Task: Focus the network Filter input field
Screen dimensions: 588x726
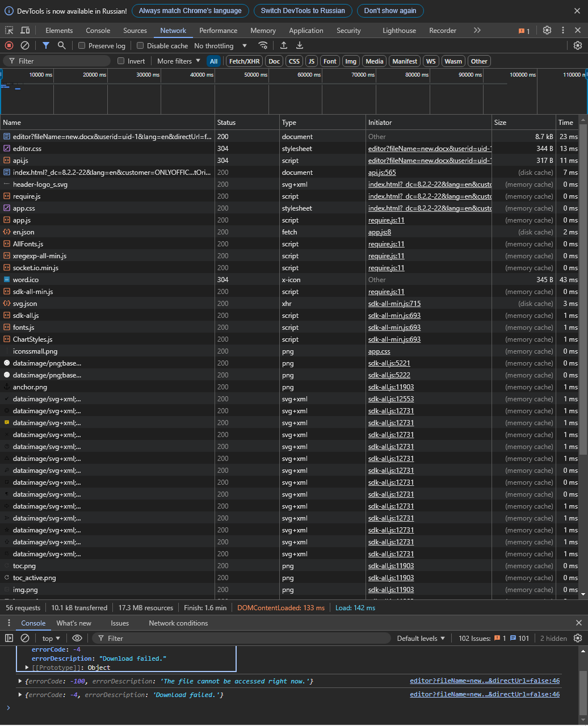Action: tap(57, 61)
